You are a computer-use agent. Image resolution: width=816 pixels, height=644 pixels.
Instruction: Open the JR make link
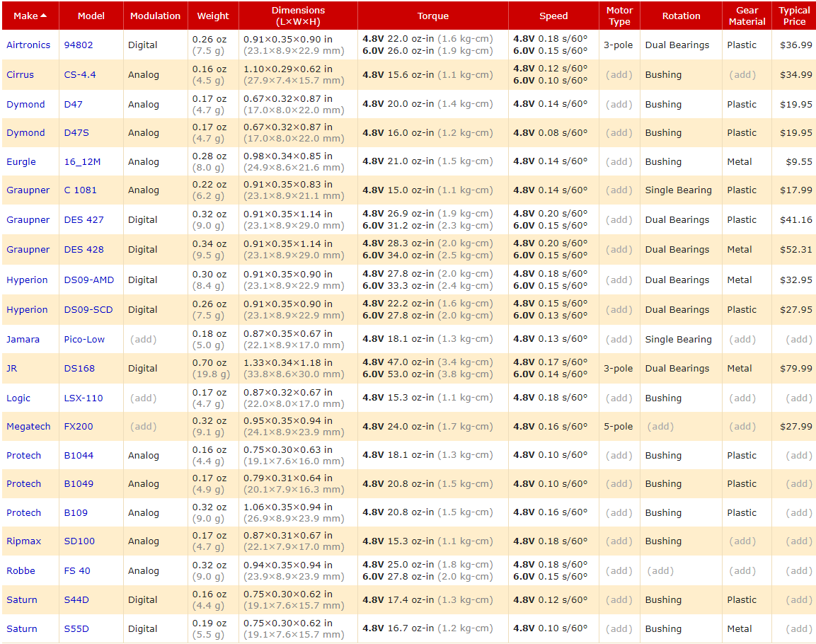tap(11, 368)
